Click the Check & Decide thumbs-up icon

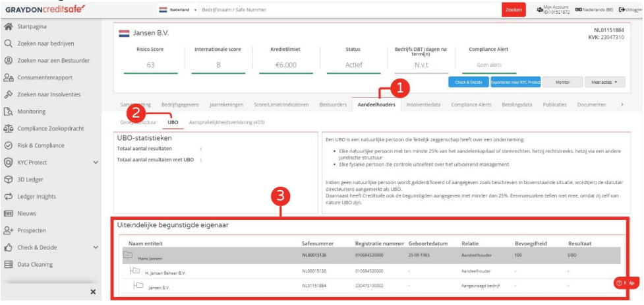8,248
